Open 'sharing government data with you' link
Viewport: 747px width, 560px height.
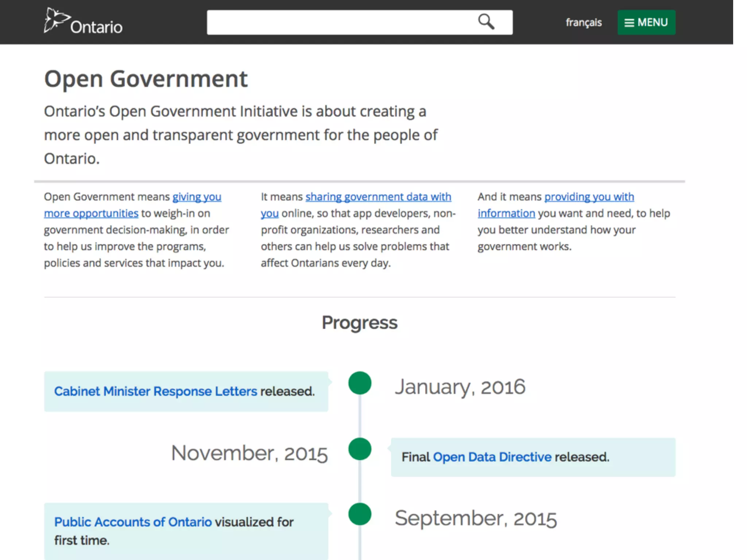pos(378,197)
